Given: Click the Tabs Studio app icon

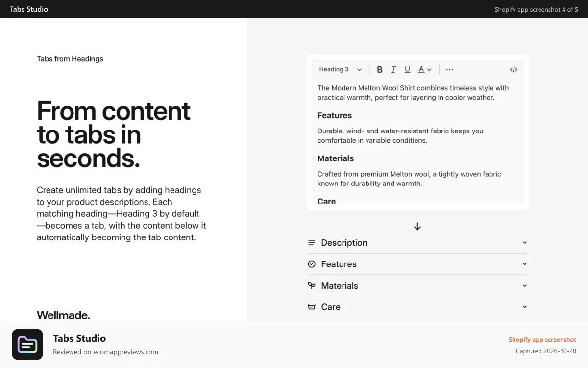Looking at the screenshot, I should pos(27,344).
